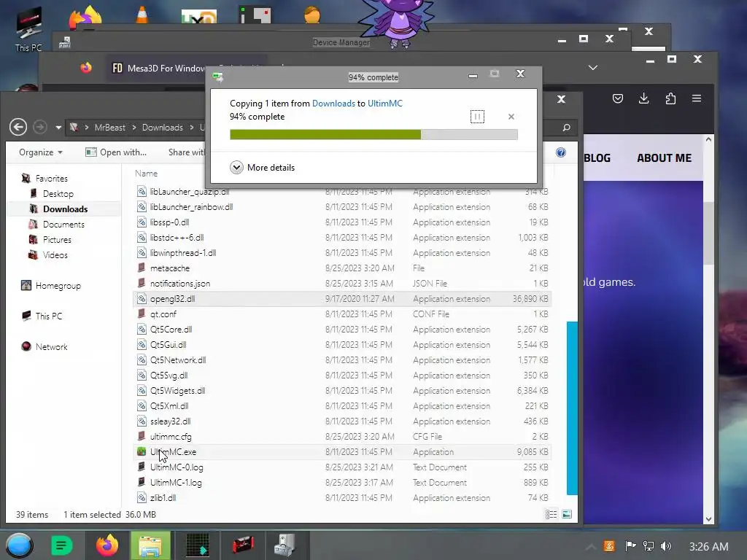Open the UltimMC link in copy dialog
The width and height of the screenshot is (747, 560).
click(x=385, y=104)
